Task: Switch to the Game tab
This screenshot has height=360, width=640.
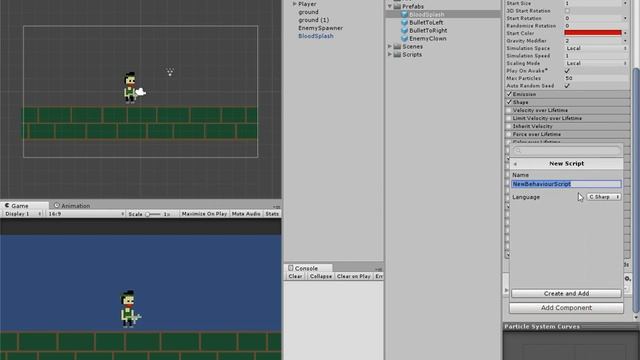Action: point(24,205)
